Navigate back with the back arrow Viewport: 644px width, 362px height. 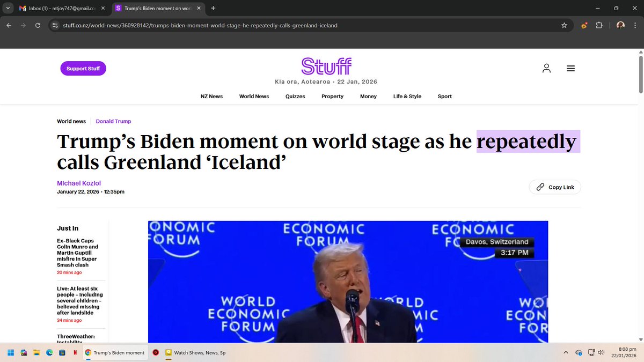pos(9,25)
